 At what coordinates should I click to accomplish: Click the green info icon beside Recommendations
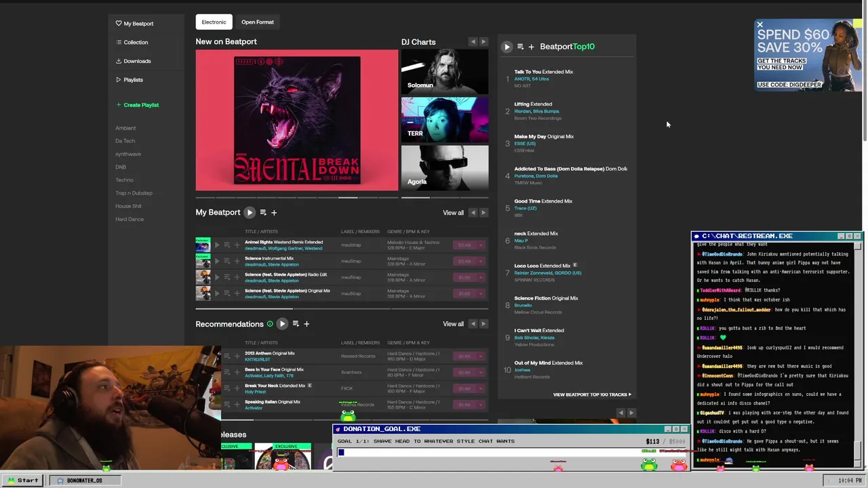(x=270, y=324)
